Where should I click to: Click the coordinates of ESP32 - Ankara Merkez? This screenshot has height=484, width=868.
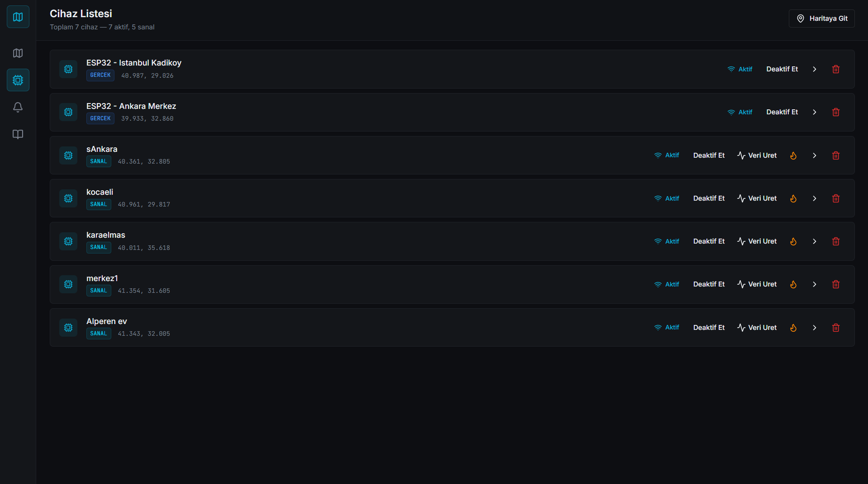tap(147, 118)
